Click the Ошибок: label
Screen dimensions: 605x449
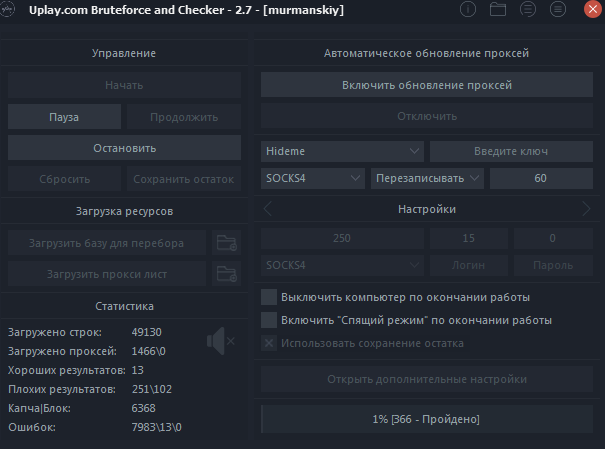pos(32,427)
